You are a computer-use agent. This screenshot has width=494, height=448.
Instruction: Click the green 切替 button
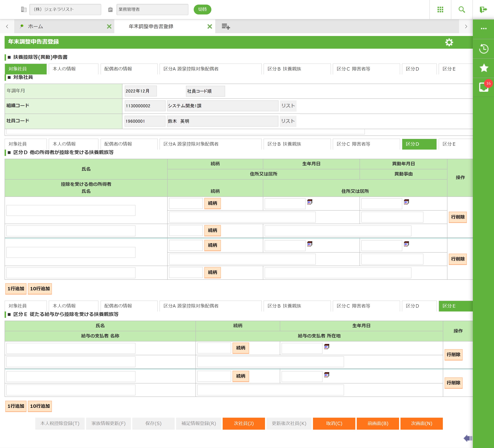coord(202,9)
